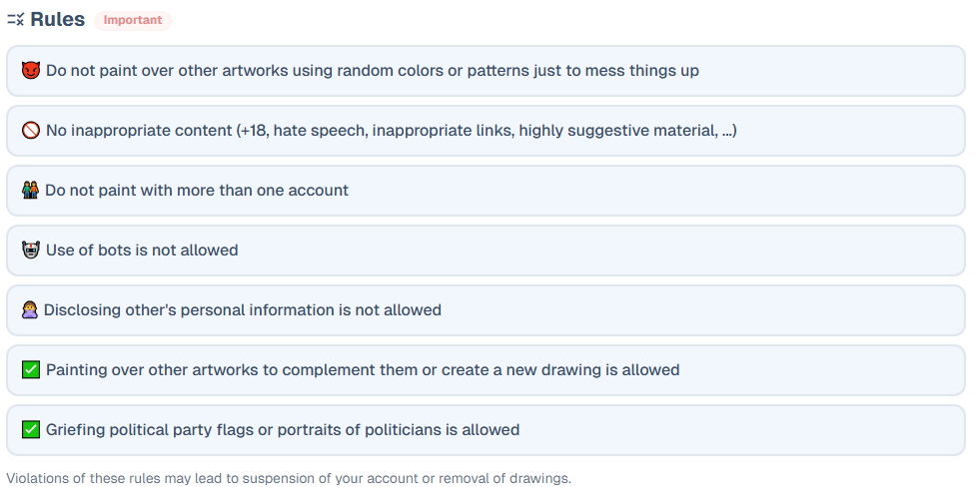
Task: Click the red devil emoji icon
Action: 30,71
